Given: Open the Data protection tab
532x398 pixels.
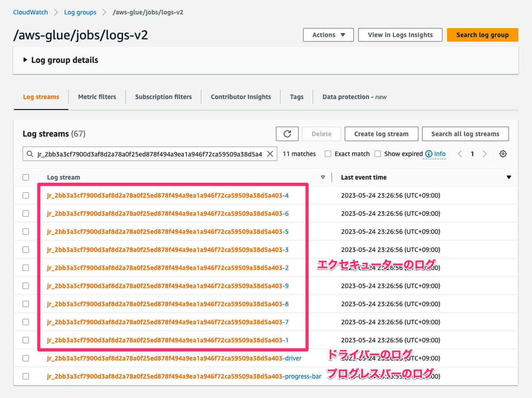Looking at the screenshot, I should coord(355,97).
